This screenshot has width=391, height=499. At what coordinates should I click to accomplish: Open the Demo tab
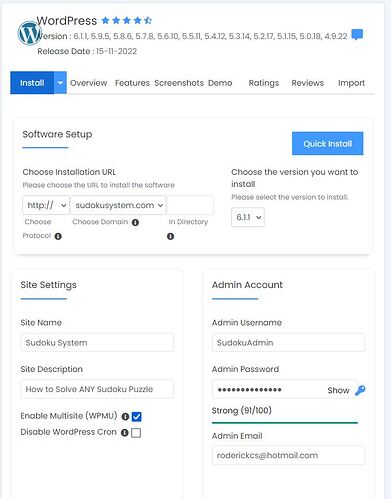pyautogui.click(x=220, y=83)
